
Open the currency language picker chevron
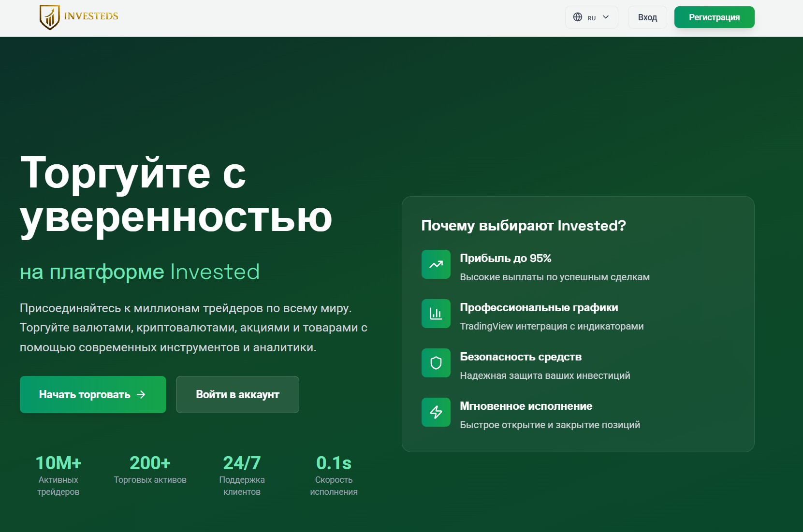[605, 17]
